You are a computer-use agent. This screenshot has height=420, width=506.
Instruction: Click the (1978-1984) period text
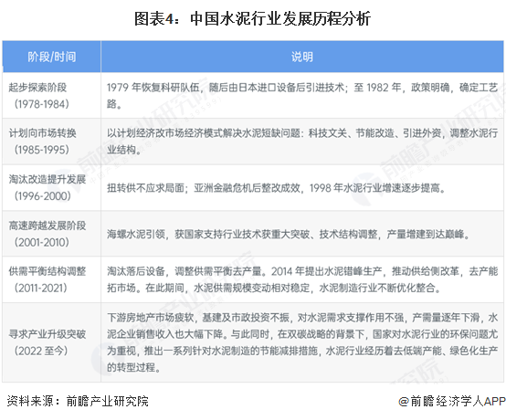click(42, 104)
